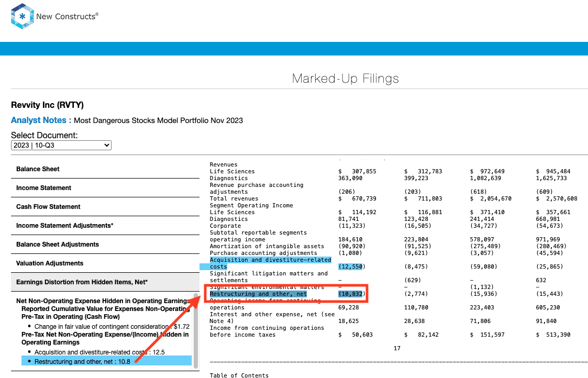The height and width of the screenshot is (378, 588).
Task: Click Amortization of intangible assets row label
Action: pos(267,247)
